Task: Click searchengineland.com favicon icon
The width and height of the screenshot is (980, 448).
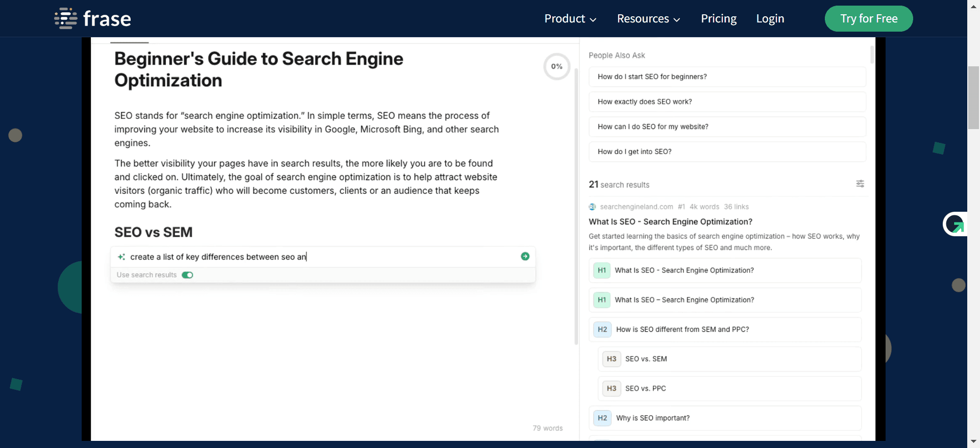Action: pyautogui.click(x=592, y=207)
